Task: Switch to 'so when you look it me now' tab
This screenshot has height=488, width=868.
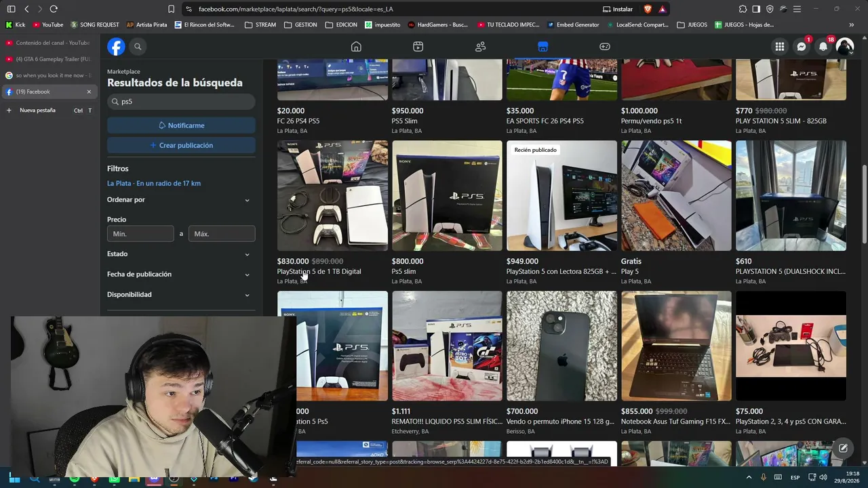Action: [x=48, y=75]
